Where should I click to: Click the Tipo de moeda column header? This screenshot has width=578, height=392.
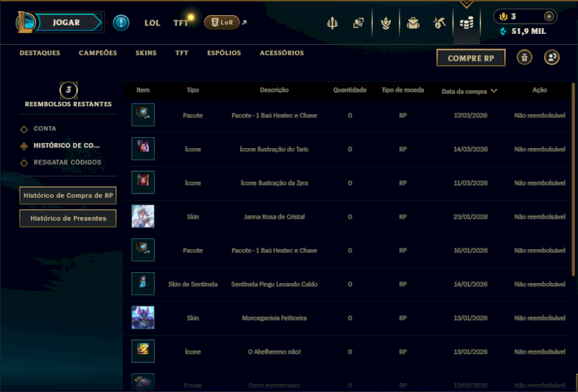pos(402,90)
